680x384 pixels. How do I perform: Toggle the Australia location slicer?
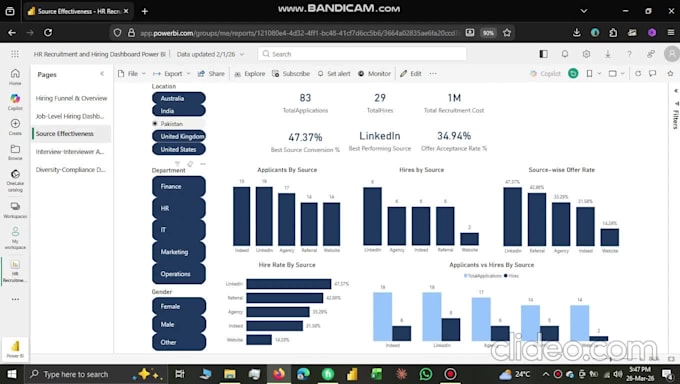[179, 98]
